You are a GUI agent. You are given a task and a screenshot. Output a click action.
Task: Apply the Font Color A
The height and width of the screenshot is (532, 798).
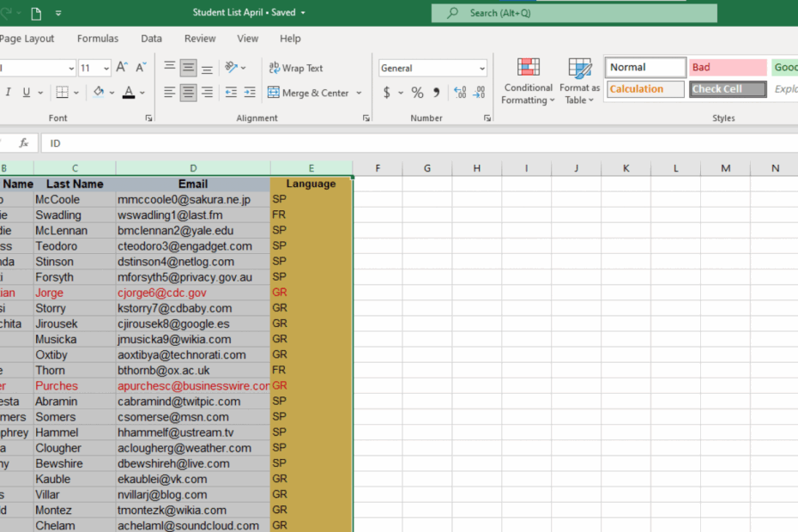129,92
